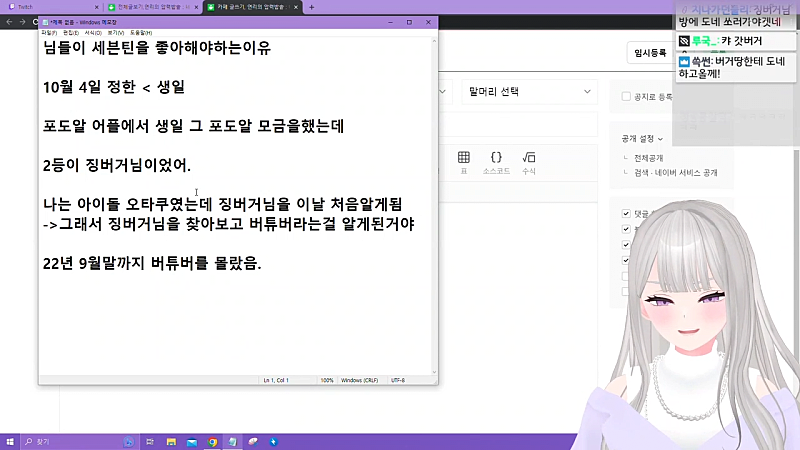Open a new browser tab
Screen dimensions: 800x450
[312, 7]
